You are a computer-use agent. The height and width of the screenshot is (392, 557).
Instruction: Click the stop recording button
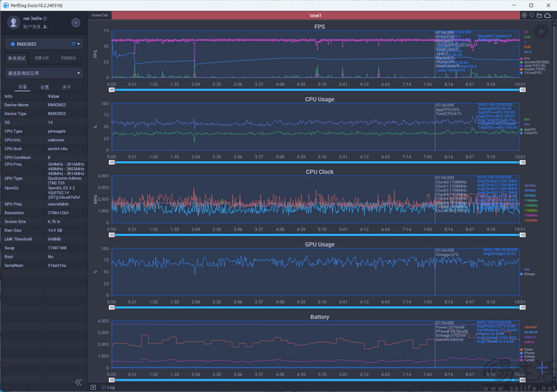pos(75,22)
